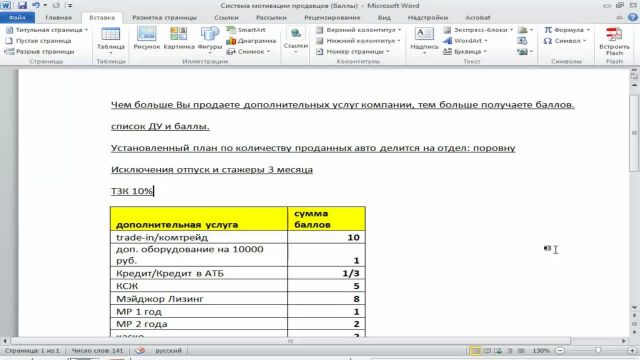Screen dimensions: 640x360
Task: Switch to Web Layout view
Action: (x=498, y=351)
